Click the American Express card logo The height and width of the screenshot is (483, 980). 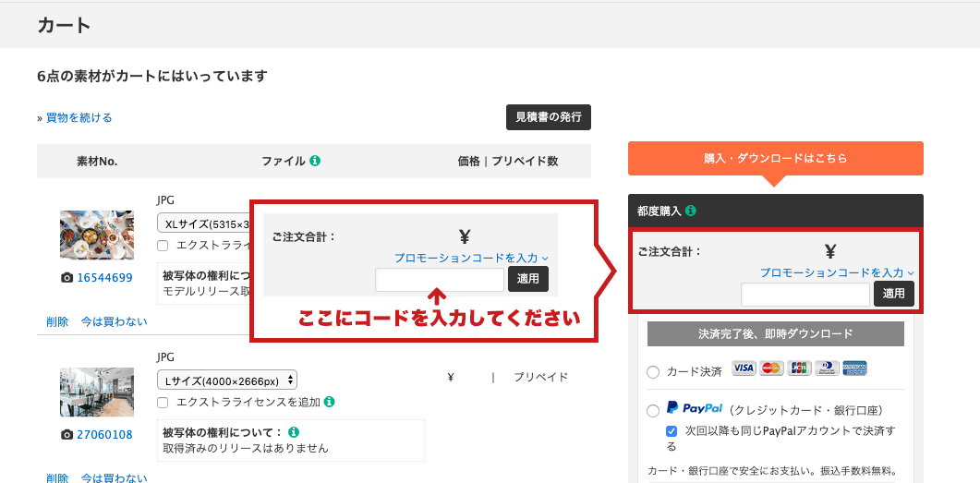coord(855,368)
